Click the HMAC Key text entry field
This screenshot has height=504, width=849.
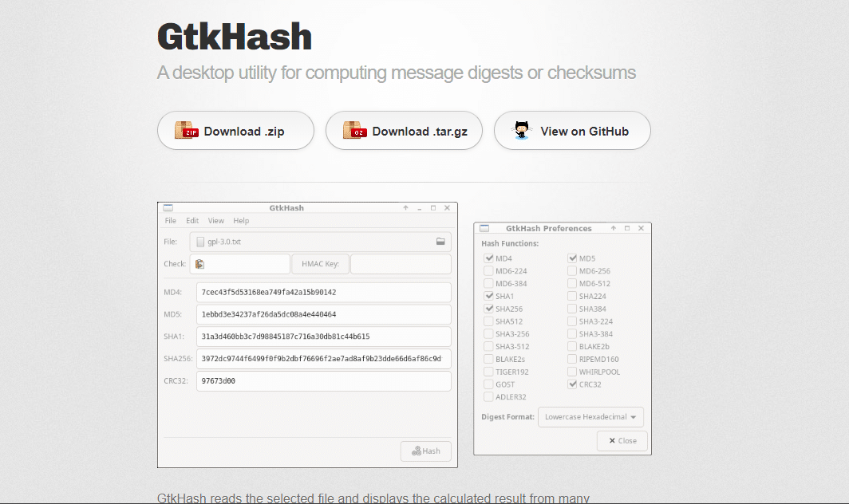pyautogui.click(x=401, y=264)
